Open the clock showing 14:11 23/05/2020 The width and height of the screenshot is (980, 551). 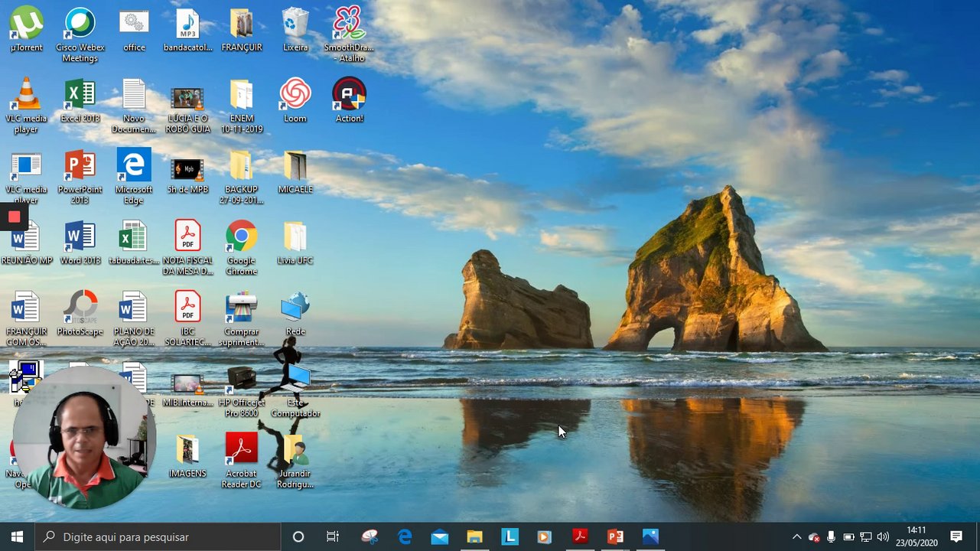pos(917,536)
